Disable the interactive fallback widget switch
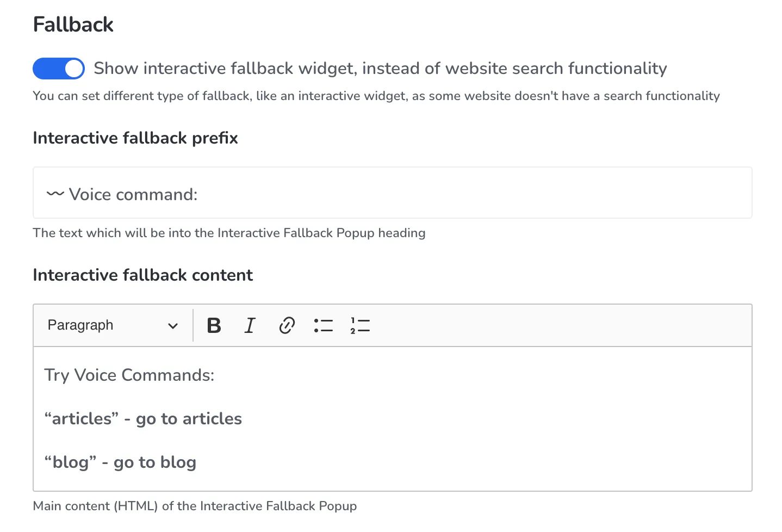The width and height of the screenshot is (782, 532). (59, 69)
